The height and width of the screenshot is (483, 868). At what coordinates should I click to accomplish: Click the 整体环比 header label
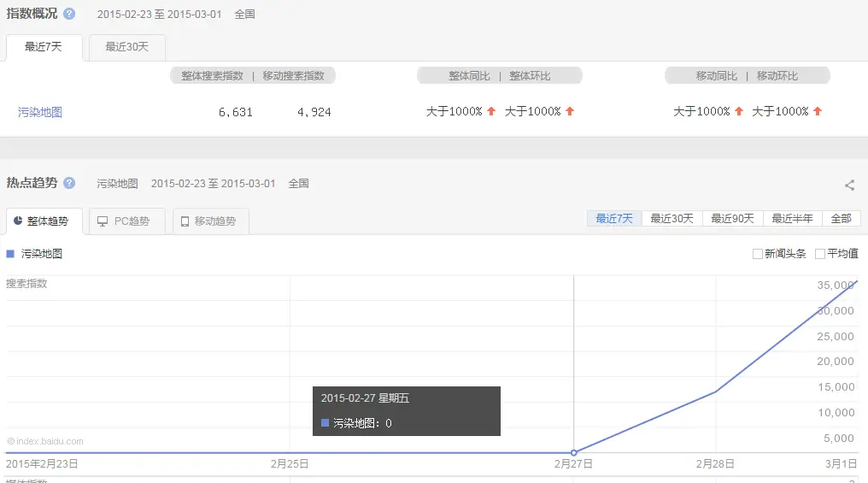click(530, 76)
